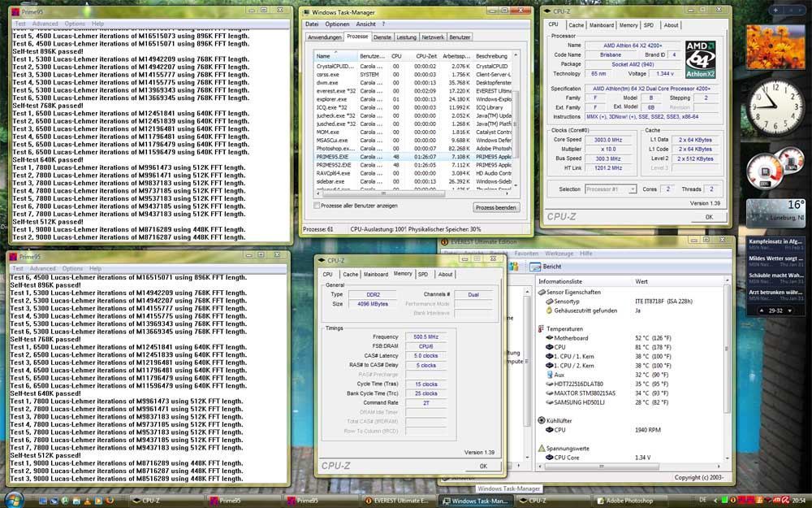Click OK in the CPU-Z Memory window
The image size is (812, 508).
click(483, 466)
